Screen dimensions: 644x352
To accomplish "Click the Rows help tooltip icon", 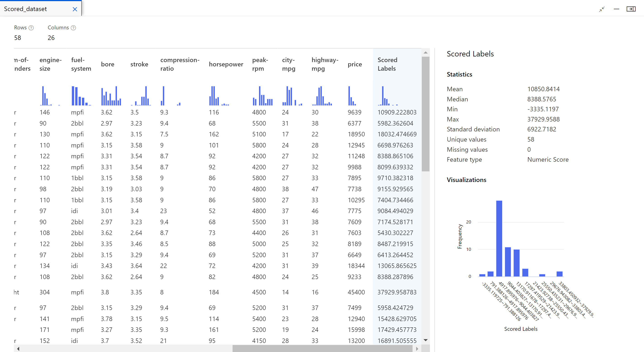I will (x=33, y=27).
